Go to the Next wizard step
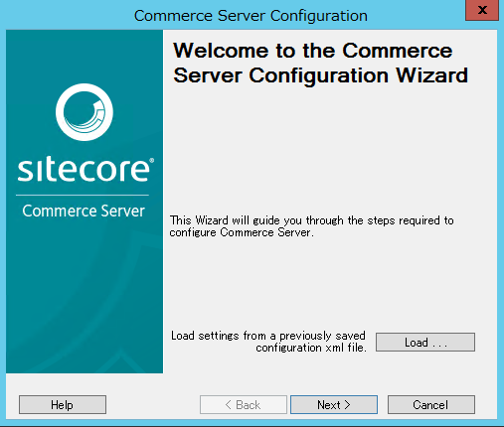This screenshot has width=504, height=427. click(334, 404)
